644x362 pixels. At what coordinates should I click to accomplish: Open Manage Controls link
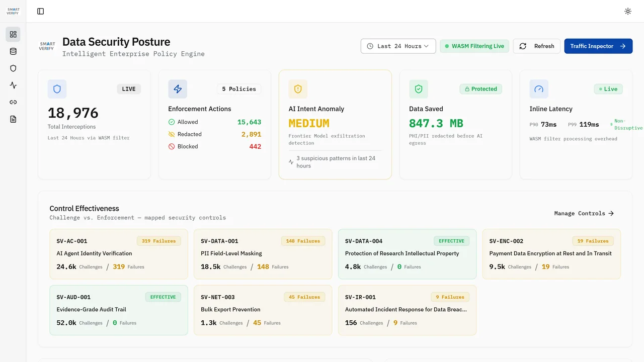point(584,213)
